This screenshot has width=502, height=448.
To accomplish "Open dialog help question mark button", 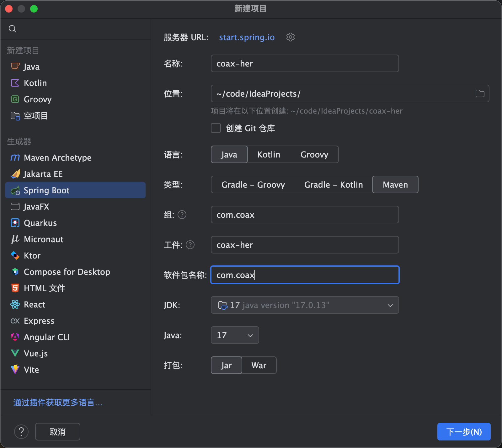I will (x=21, y=432).
